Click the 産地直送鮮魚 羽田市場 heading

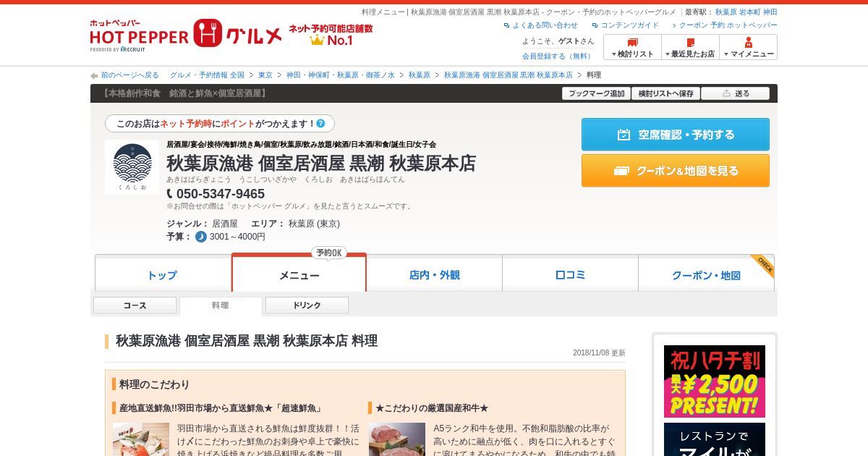(x=221, y=408)
